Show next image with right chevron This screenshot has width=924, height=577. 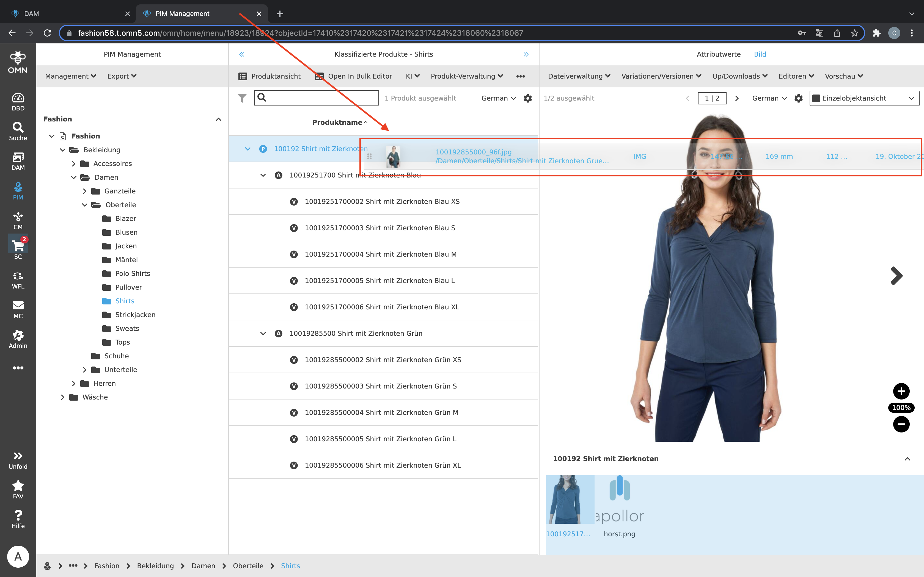(x=896, y=276)
